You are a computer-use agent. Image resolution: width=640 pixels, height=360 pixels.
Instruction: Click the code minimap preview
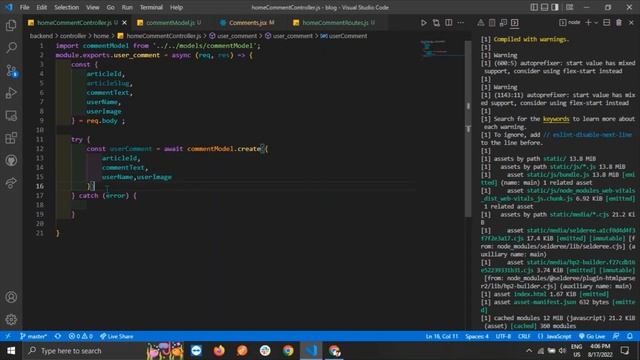(x=442, y=49)
